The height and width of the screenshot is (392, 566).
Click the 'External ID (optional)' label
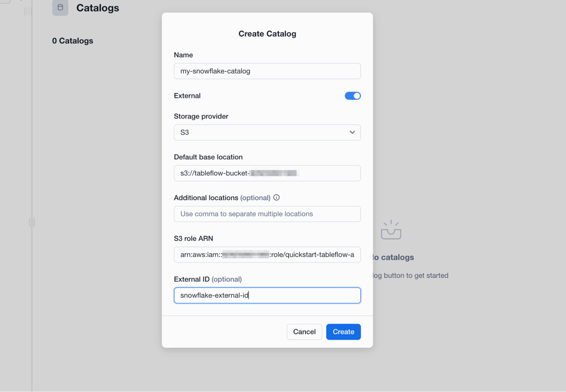pos(208,279)
